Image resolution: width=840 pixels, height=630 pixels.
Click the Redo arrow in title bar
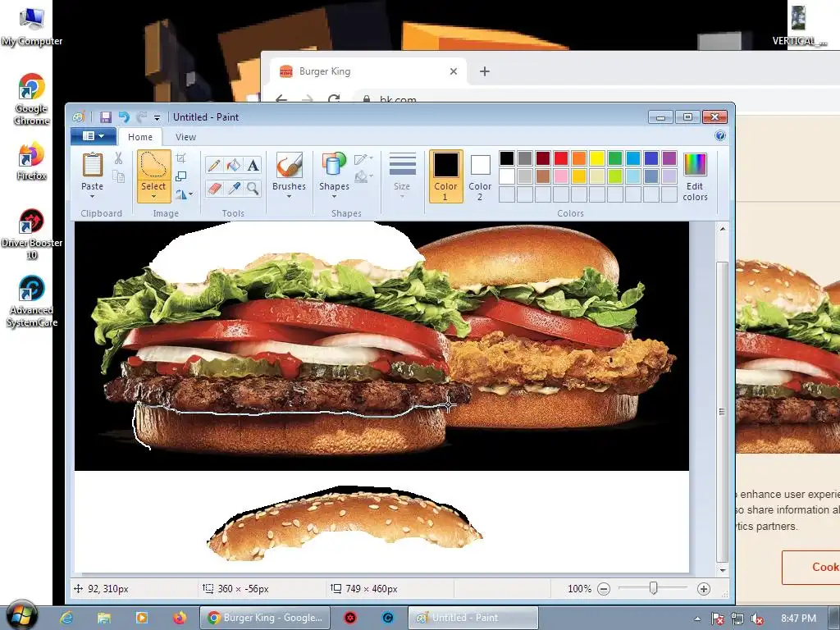[x=141, y=117]
